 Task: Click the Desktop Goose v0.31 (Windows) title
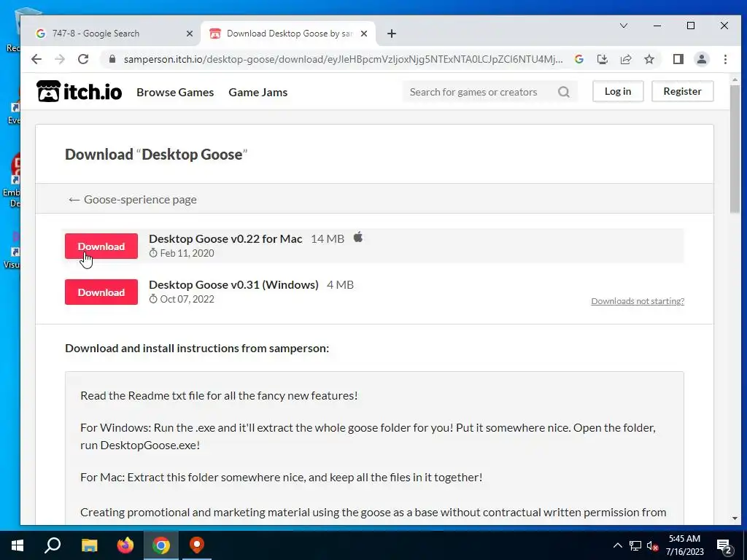tap(233, 285)
